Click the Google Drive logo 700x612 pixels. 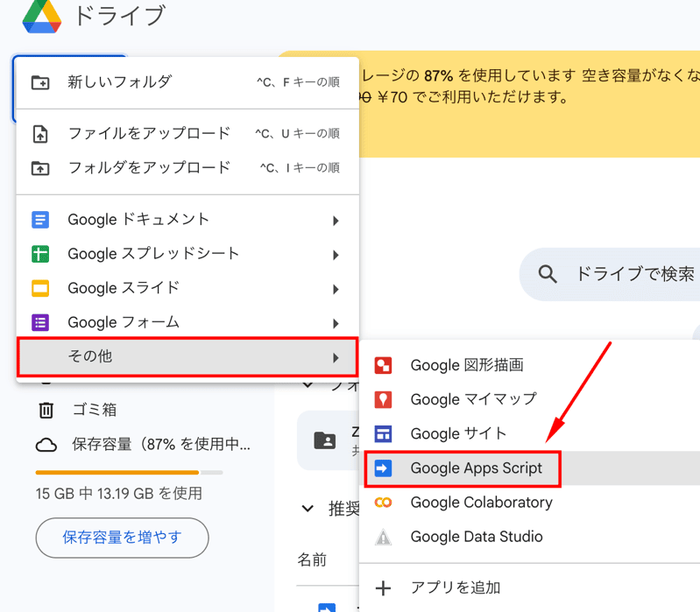pyautogui.click(x=42, y=17)
